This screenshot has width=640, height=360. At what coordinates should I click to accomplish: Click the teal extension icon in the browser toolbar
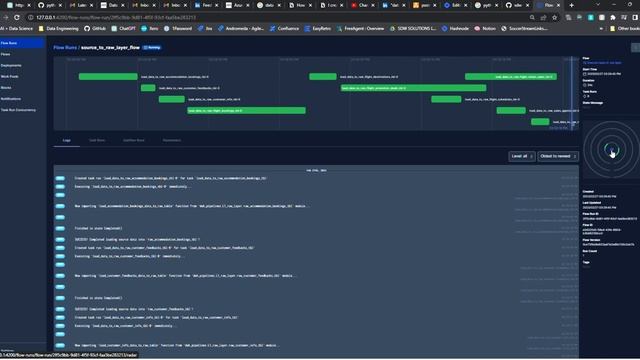(591, 18)
